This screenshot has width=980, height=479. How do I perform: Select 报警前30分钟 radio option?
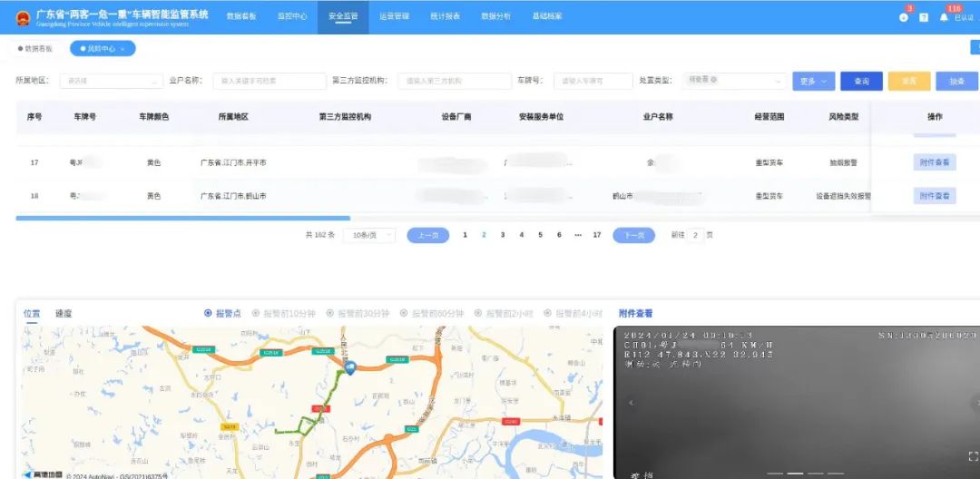[x=358, y=314]
